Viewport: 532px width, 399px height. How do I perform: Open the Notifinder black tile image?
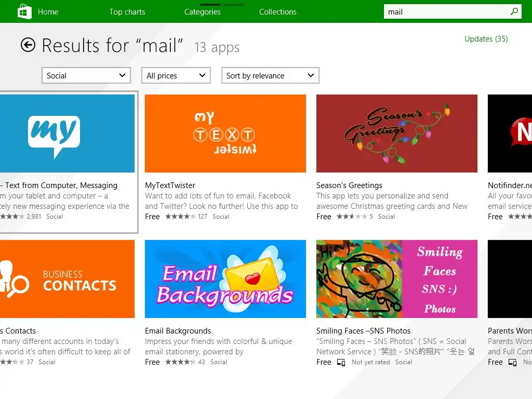coord(510,134)
